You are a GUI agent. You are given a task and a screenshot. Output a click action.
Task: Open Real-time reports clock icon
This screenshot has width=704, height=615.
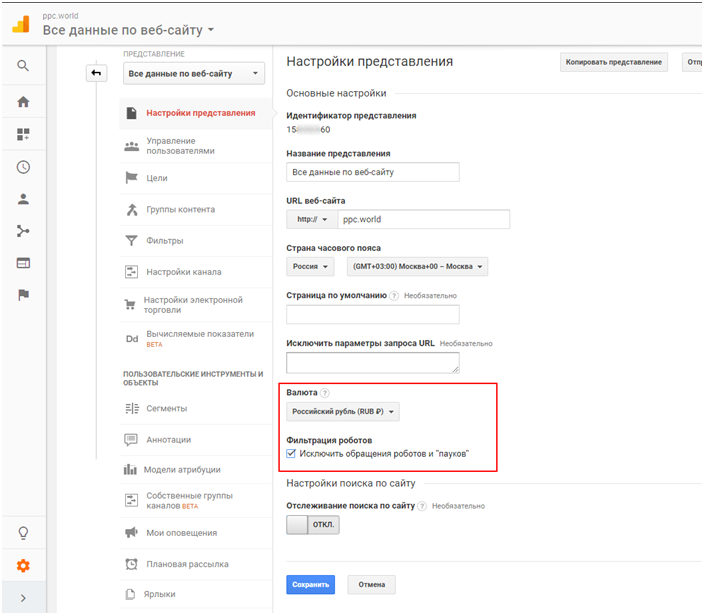coord(23,167)
